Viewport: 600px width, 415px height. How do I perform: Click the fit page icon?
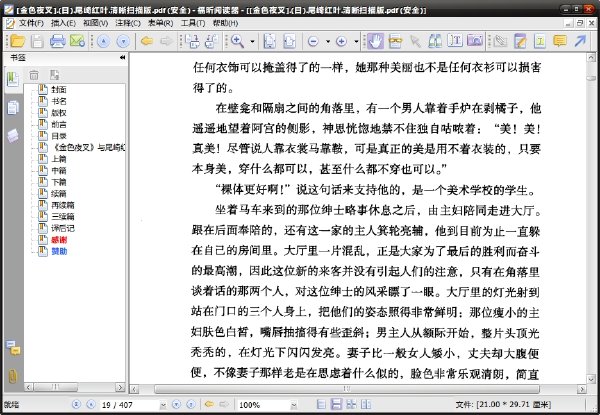[x=269, y=41]
